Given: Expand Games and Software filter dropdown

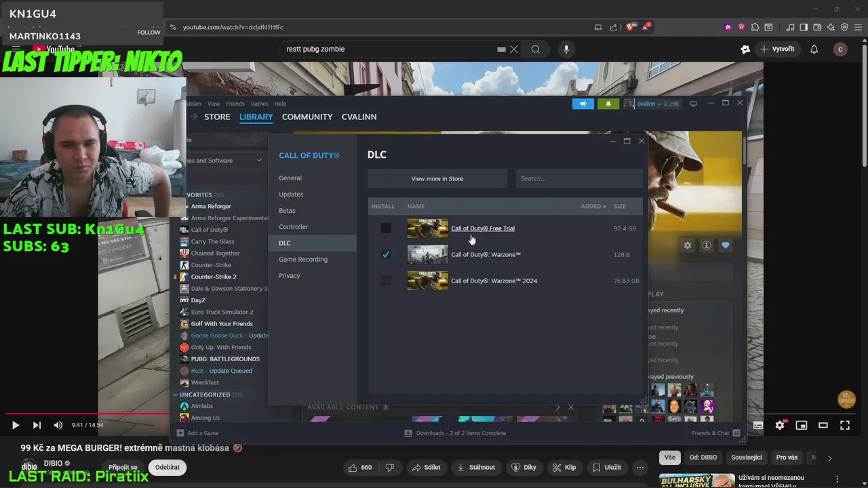Looking at the screenshot, I should (259, 161).
